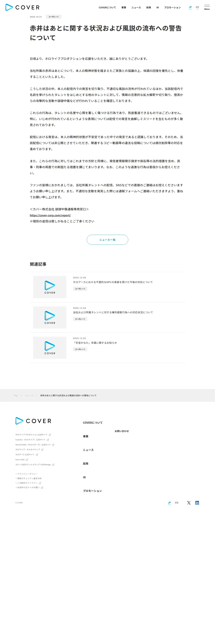Open footer link ホロライブプロダクション公式サイト
Viewport: 215px width, 644px height.
(x=31, y=435)
